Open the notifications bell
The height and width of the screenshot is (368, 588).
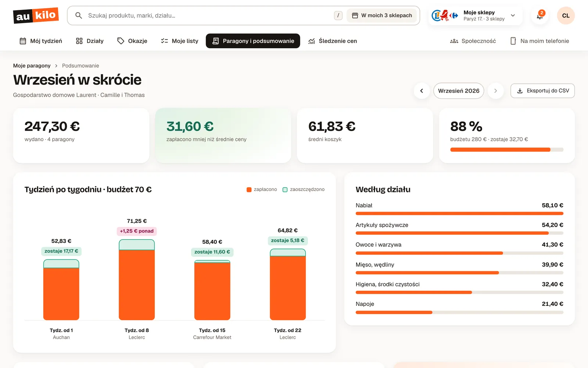(540, 15)
